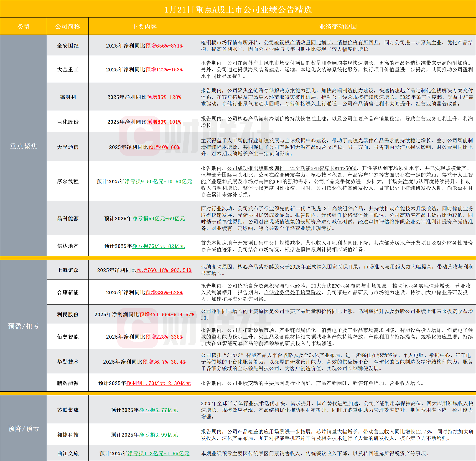Click the 业绩变动原因 column header
The image size is (476, 461).
click(x=338, y=26)
